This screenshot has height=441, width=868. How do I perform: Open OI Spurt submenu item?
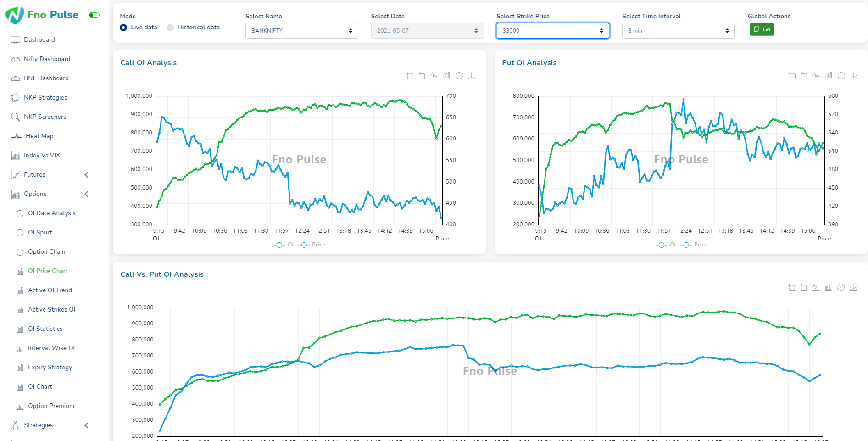pyautogui.click(x=40, y=232)
